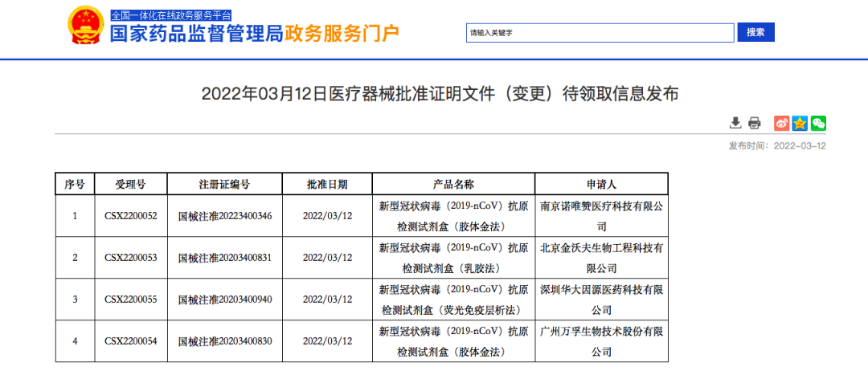Click the national emblem logo
The width and height of the screenshot is (868, 379).
pyautogui.click(x=85, y=26)
